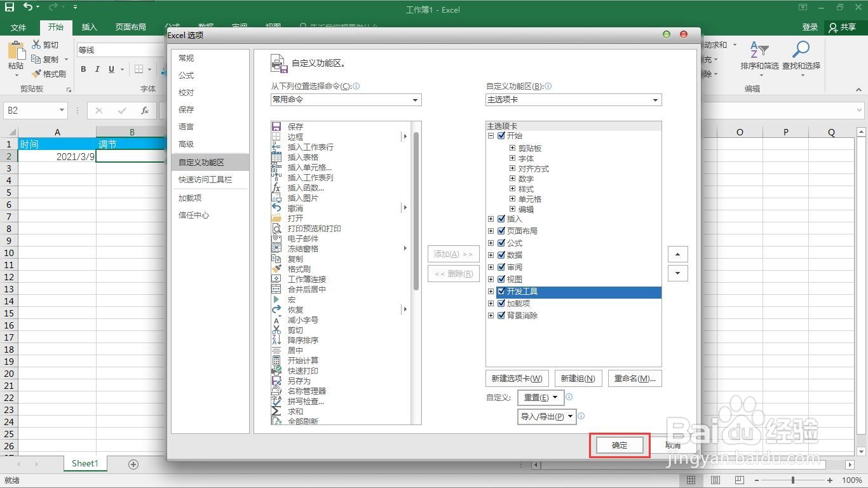Click the 新建组 button
This screenshot has width=868, height=488.
click(x=578, y=378)
